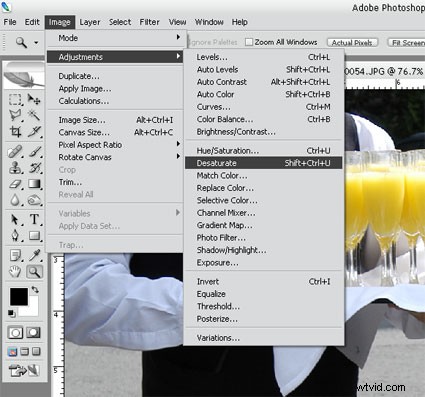This screenshot has height=397, width=425.
Task: Select the Type tool
Action: tap(34, 219)
